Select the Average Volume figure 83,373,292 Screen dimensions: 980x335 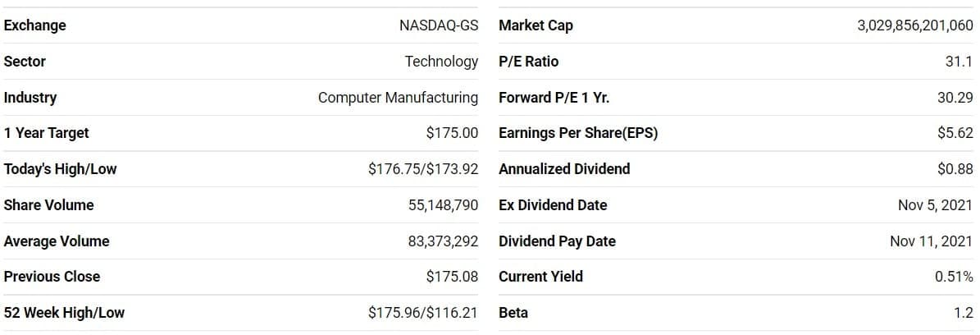click(x=443, y=241)
